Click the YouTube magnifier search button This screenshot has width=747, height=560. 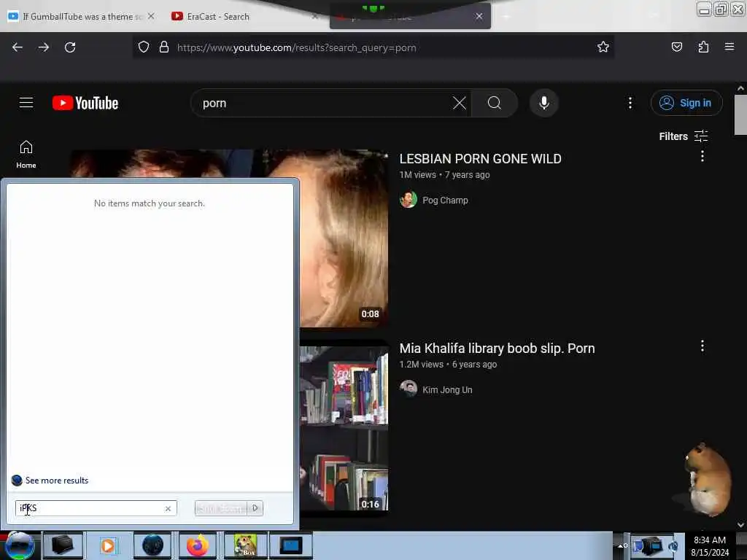[x=495, y=103]
